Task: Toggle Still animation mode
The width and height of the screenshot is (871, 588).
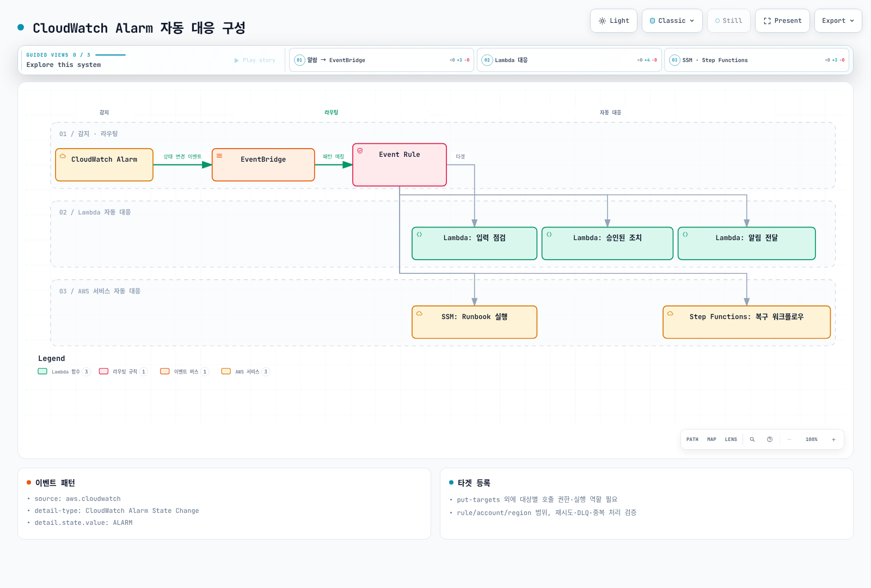Action: [x=728, y=21]
